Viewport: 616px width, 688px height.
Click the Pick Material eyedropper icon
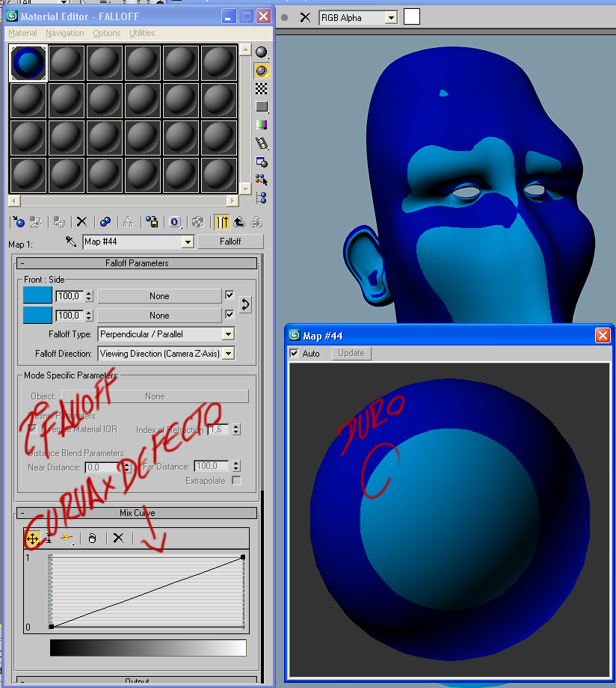tap(70, 242)
